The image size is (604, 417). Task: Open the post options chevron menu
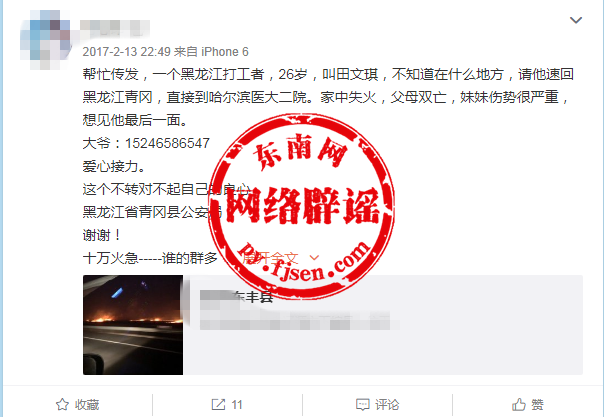575,20
